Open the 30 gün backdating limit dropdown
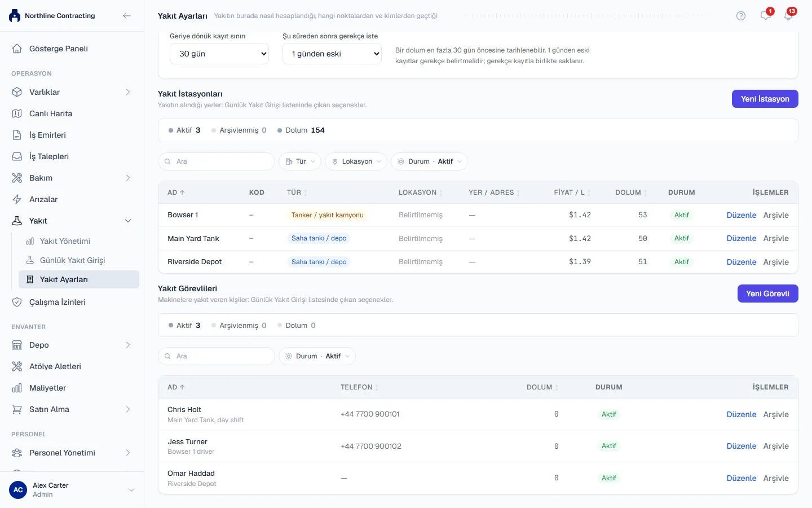 (219, 54)
